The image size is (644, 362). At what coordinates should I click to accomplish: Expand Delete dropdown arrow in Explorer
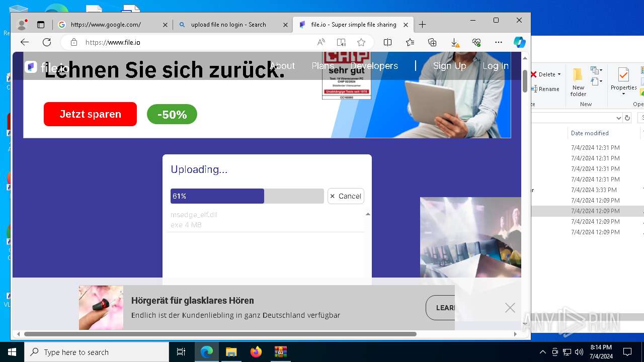coord(559,74)
